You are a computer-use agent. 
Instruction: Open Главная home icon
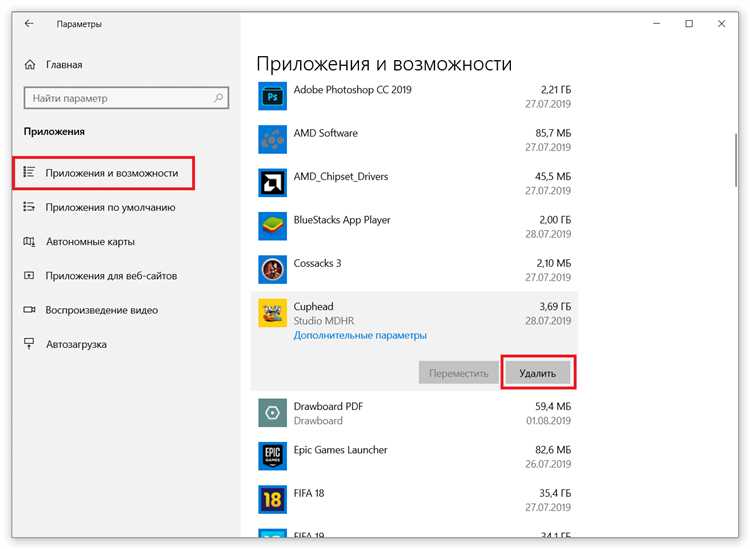coord(30,65)
